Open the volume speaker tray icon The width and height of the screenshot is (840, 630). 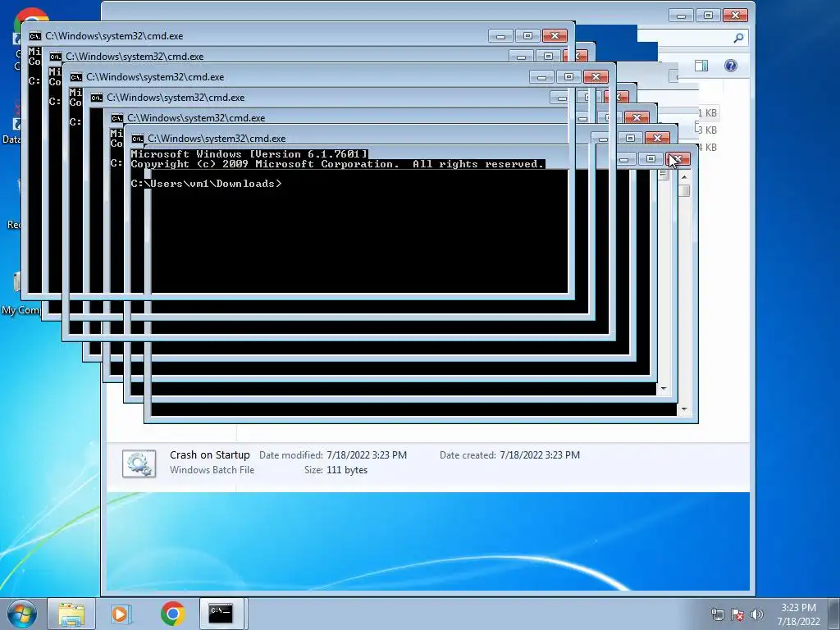tap(756, 614)
